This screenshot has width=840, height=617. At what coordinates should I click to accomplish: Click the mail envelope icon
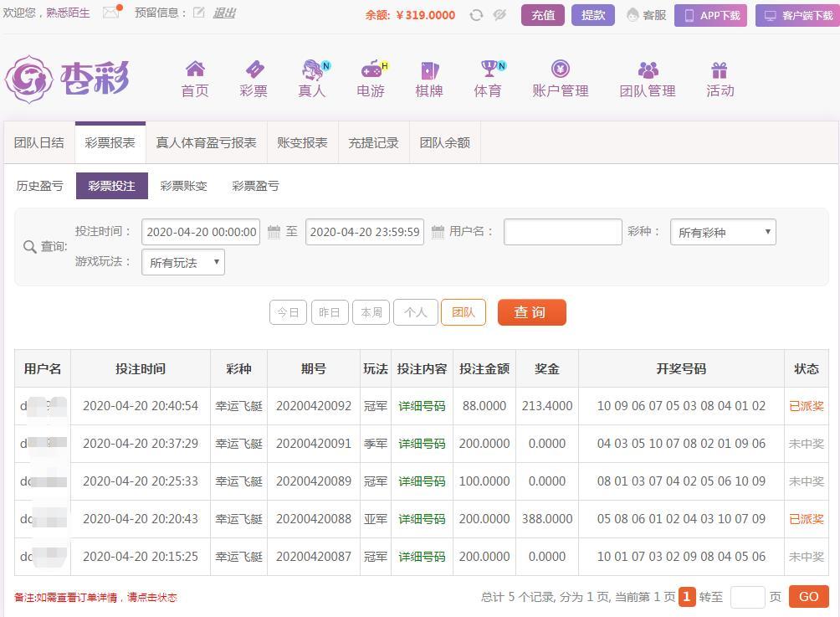(x=110, y=13)
